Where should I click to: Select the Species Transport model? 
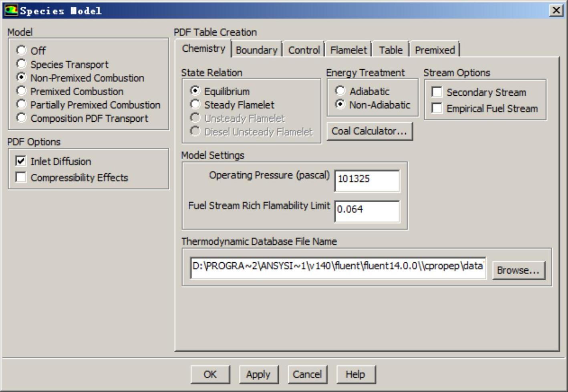click(21, 64)
